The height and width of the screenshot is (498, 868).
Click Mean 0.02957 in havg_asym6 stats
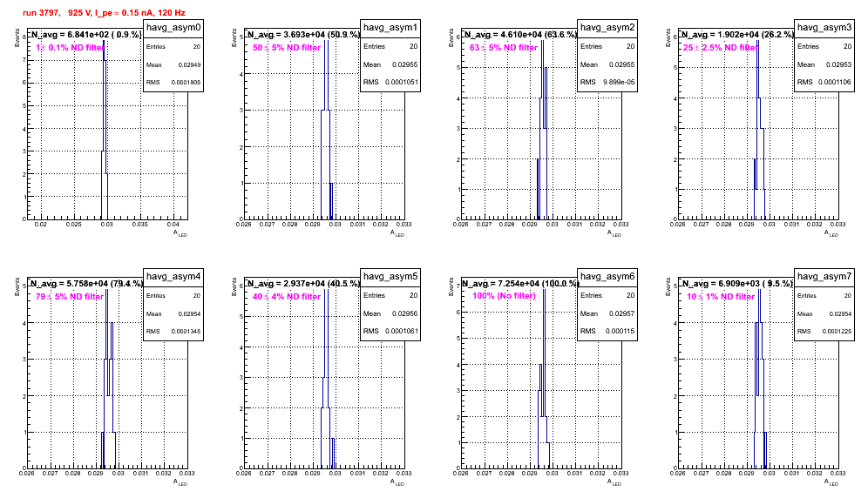click(607, 313)
